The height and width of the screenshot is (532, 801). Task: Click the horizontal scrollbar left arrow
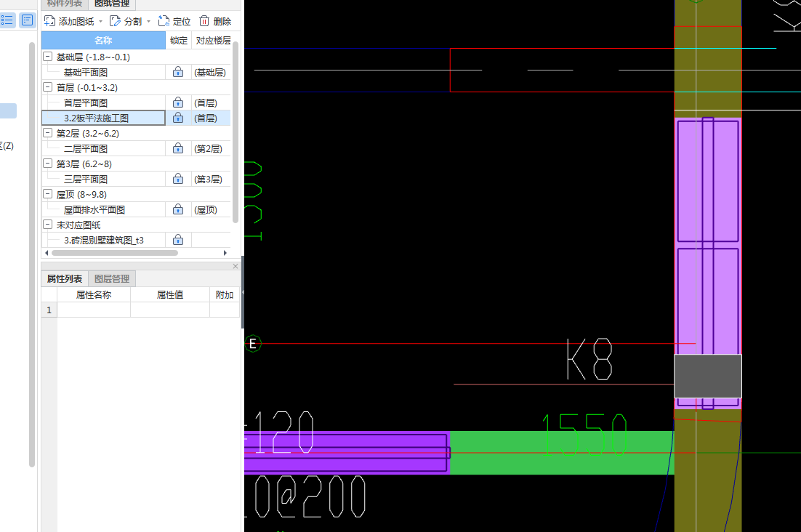pos(47,253)
